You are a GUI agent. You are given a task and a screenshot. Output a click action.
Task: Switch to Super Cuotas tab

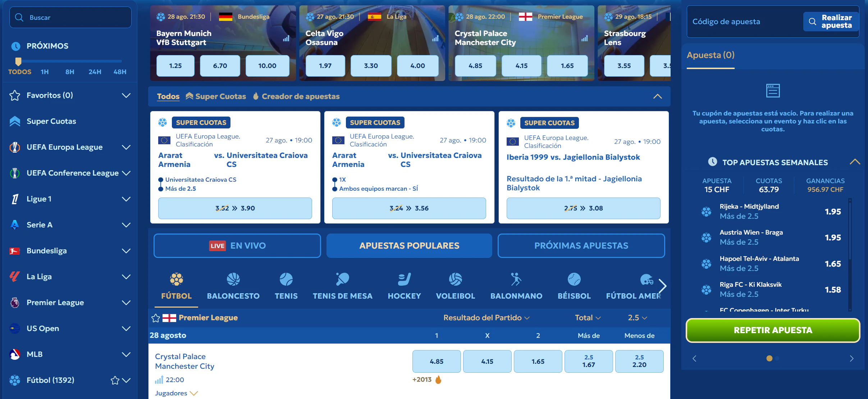pyautogui.click(x=216, y=96)
